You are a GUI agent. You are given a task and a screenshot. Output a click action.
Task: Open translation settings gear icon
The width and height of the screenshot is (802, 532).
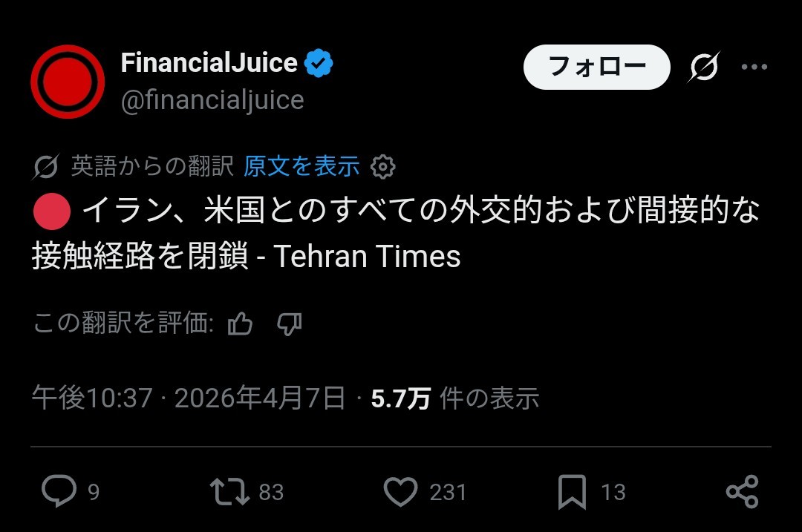(x=382, y=167)
